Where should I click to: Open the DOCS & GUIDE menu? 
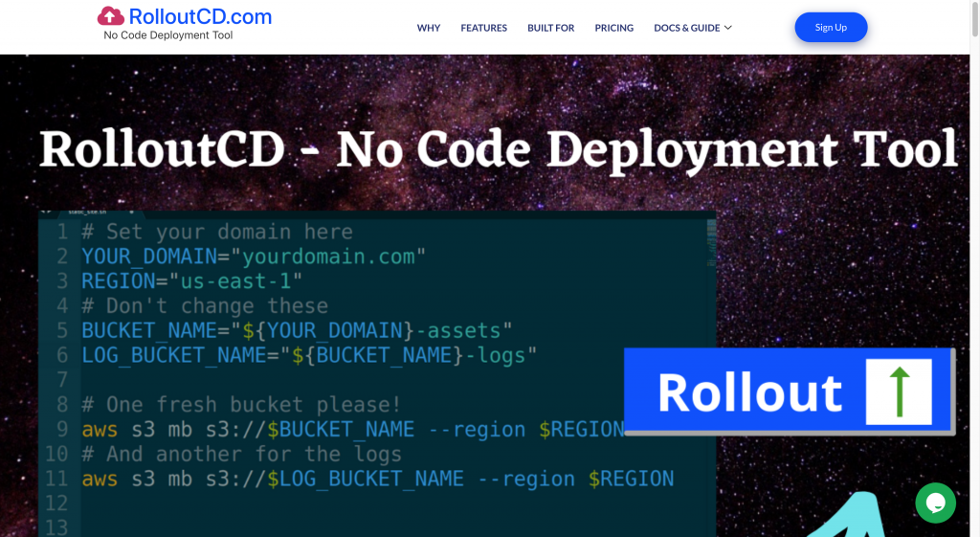[686, 28]
